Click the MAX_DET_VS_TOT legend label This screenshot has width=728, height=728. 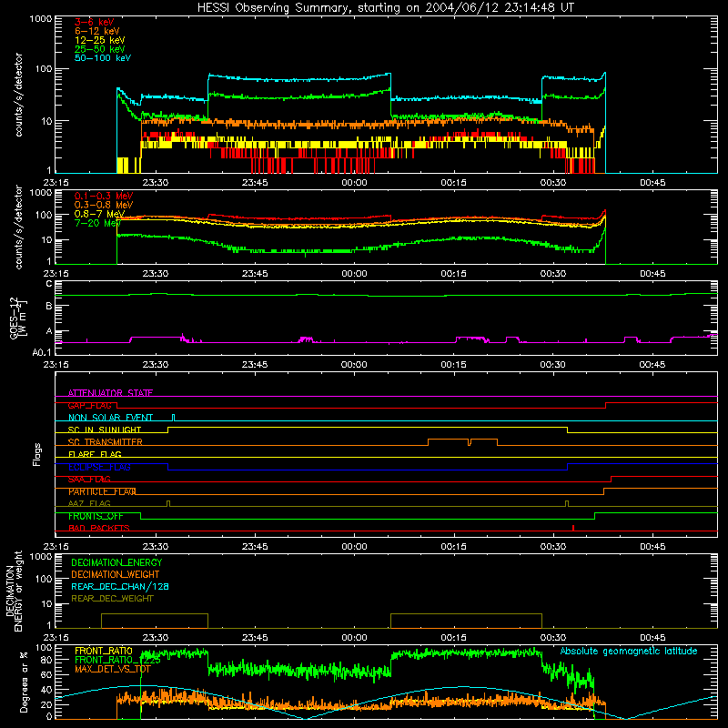[113, 669]
